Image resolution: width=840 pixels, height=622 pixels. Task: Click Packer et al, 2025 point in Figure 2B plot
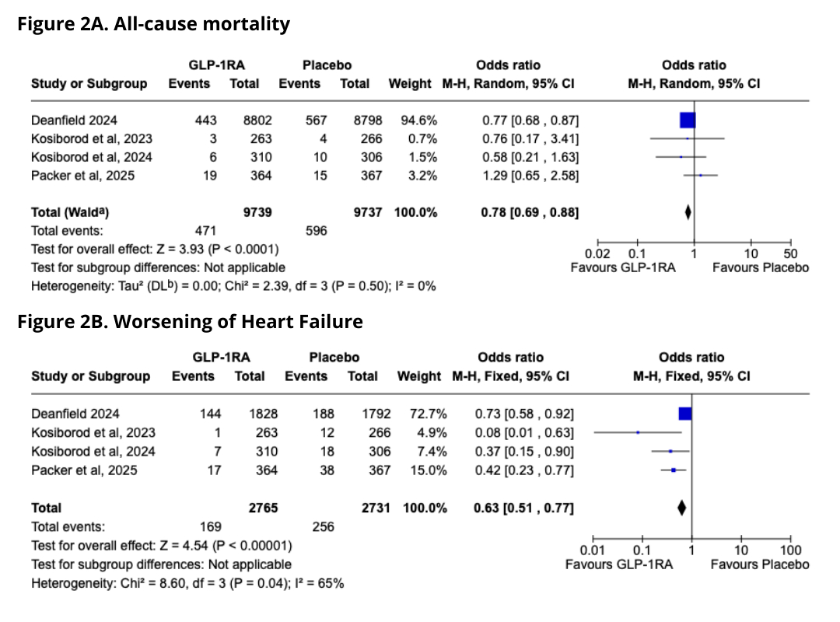point(674,470)
